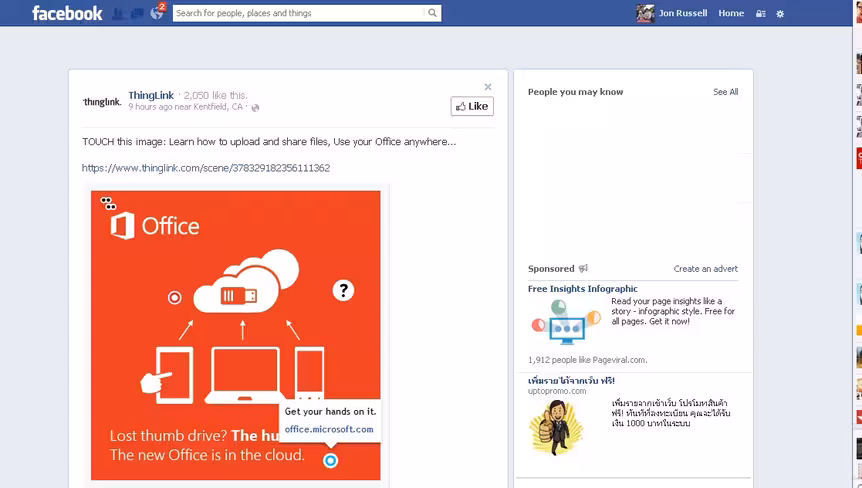Open privacy shortcuts lock icon

(761, 14)
